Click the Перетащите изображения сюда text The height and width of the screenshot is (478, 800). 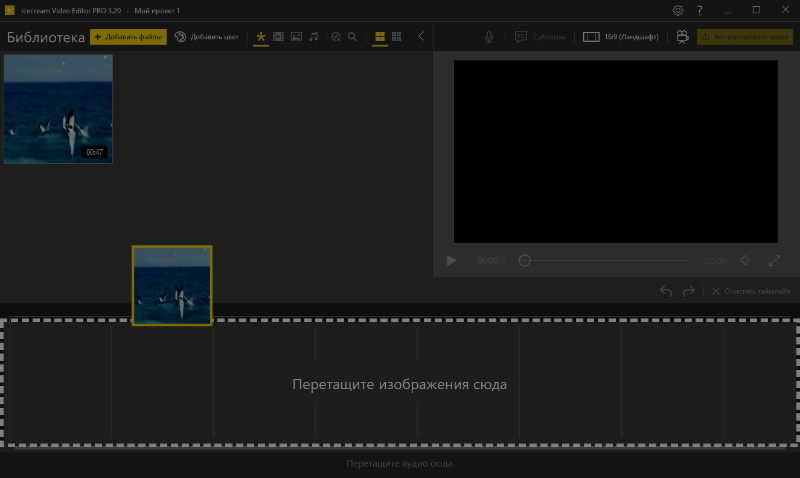(399, 384)
